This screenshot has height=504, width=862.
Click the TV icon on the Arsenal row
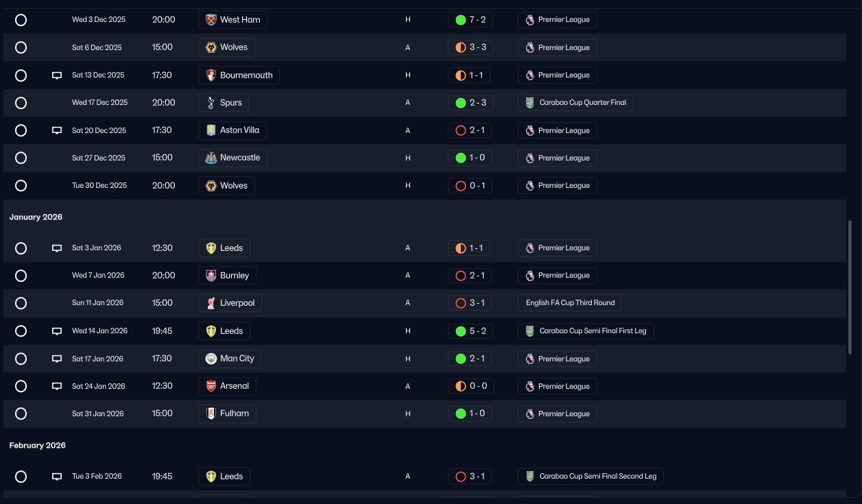(57, 386)
